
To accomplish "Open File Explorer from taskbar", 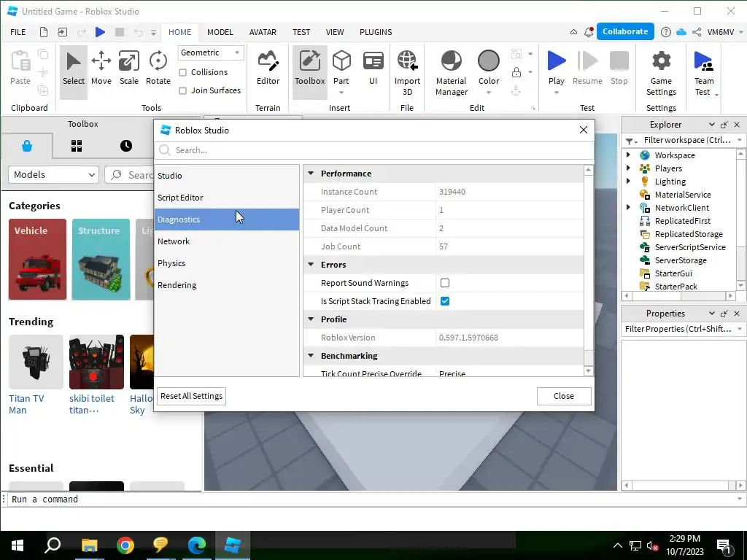I will [x=89, y=545].
